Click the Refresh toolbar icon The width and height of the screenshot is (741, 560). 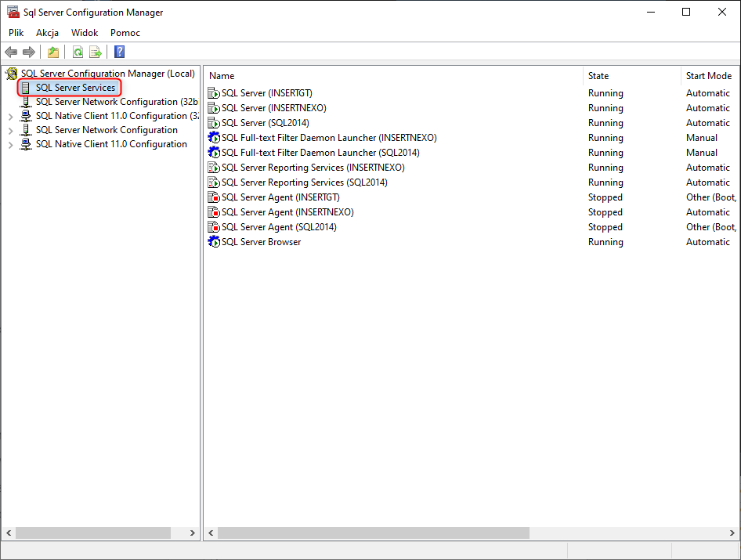pos(78,52)
